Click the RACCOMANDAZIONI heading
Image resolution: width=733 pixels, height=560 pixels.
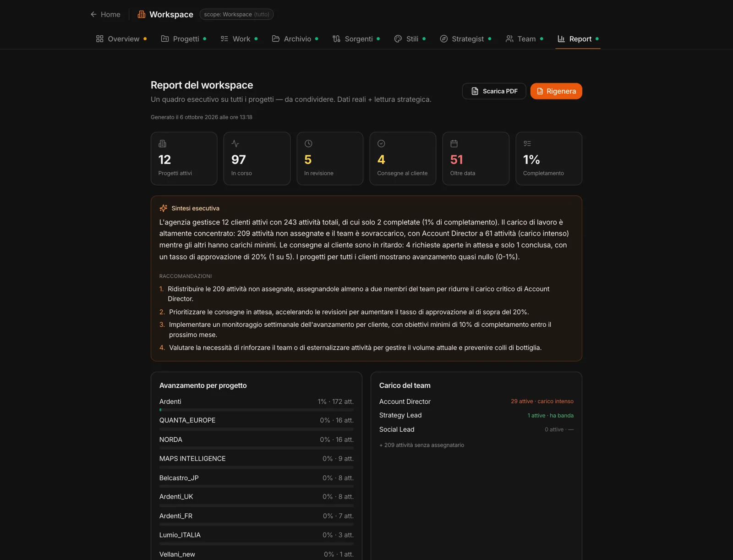coord(186,276)
